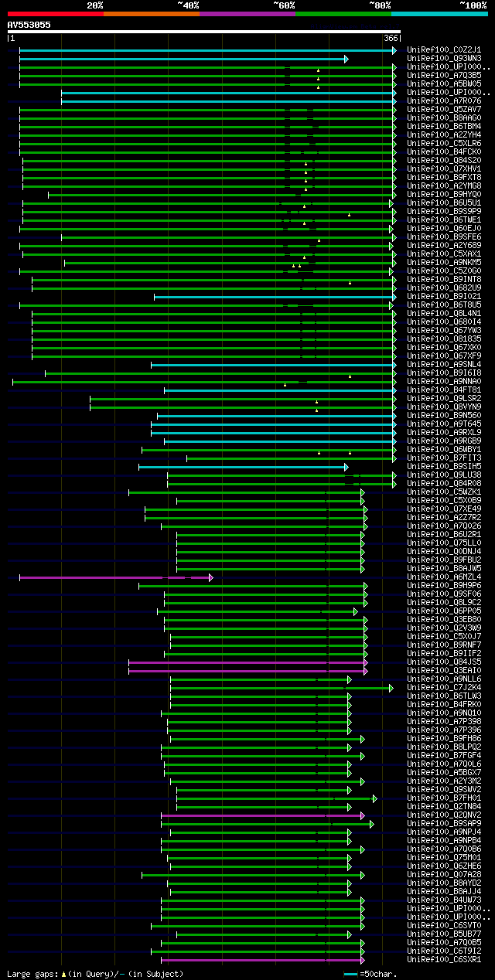Click the UniRef100_B6TBM4 label
The width and height of the screenshot is (495, 980).
[444, 127]
